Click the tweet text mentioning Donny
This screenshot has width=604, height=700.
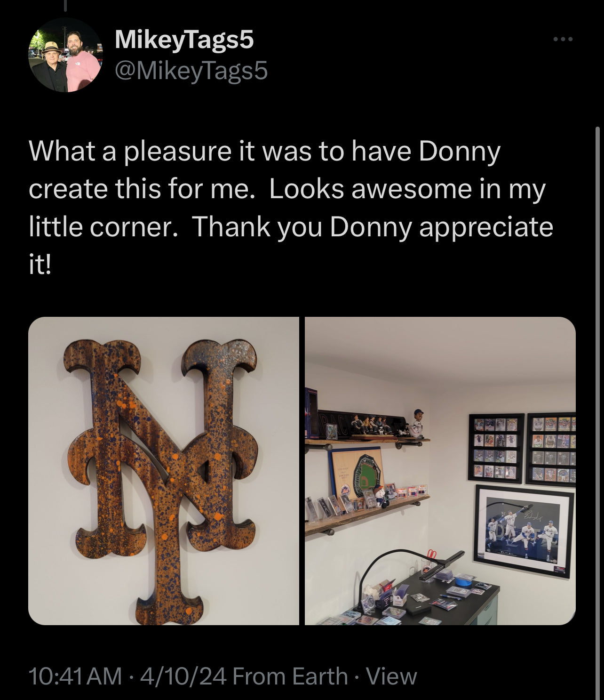point(291,208)
